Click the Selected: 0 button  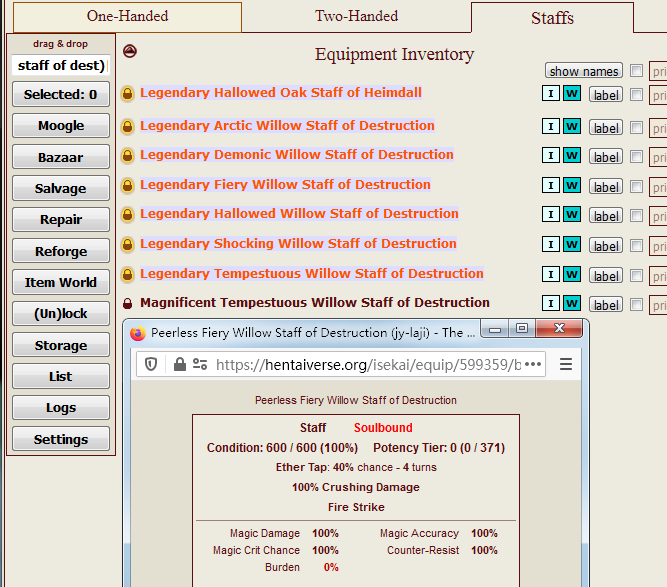(61, 94)
